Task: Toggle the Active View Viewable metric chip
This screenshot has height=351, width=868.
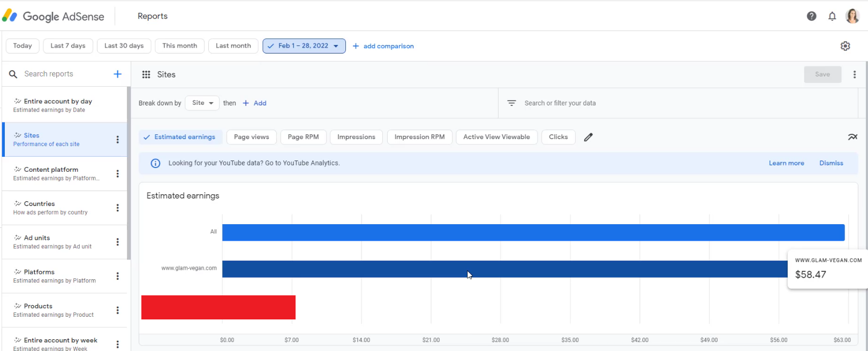Action: pyautogui.click(x=497, y=137)
